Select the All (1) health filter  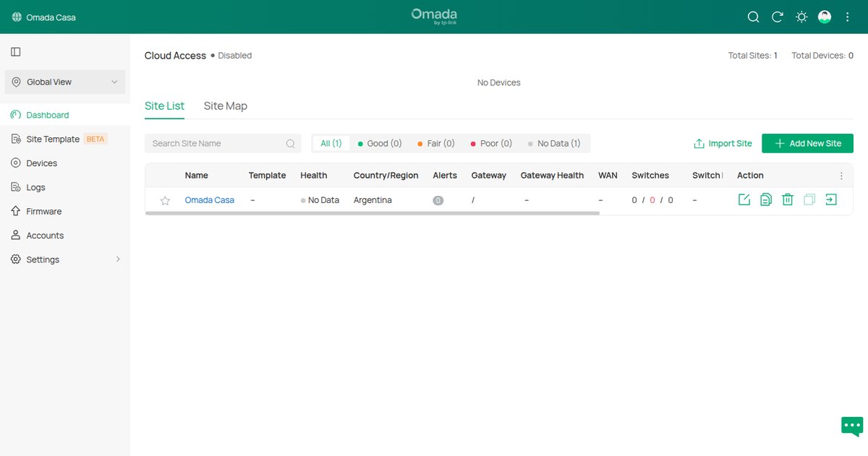coord(331,143)
